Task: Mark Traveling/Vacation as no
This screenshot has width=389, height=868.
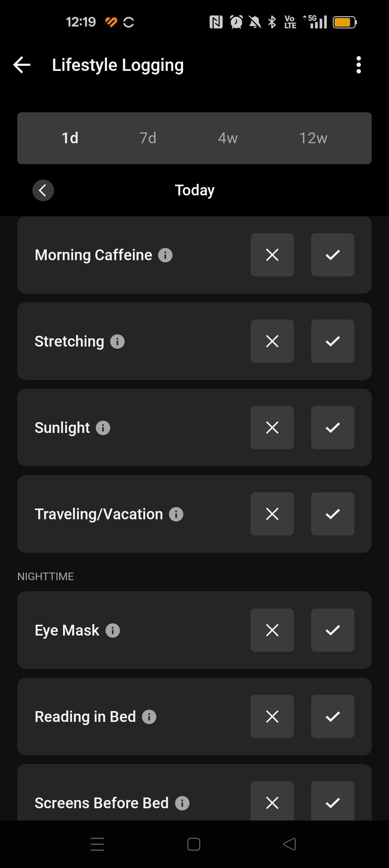Action: 272,514
